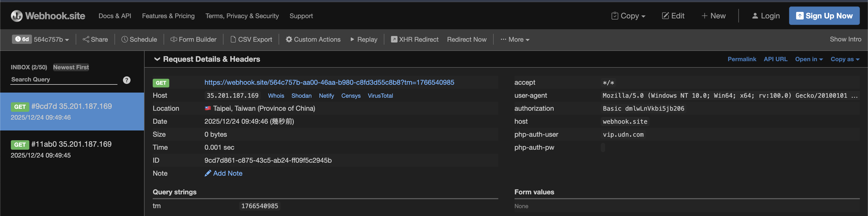Click the Replay button

click(363, 39)
